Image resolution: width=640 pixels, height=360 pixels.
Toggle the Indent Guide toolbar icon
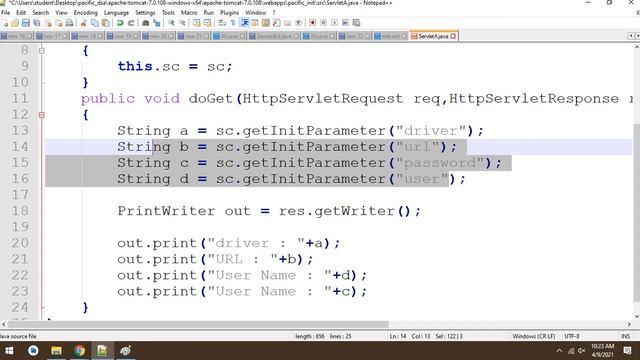pos(244,23)
